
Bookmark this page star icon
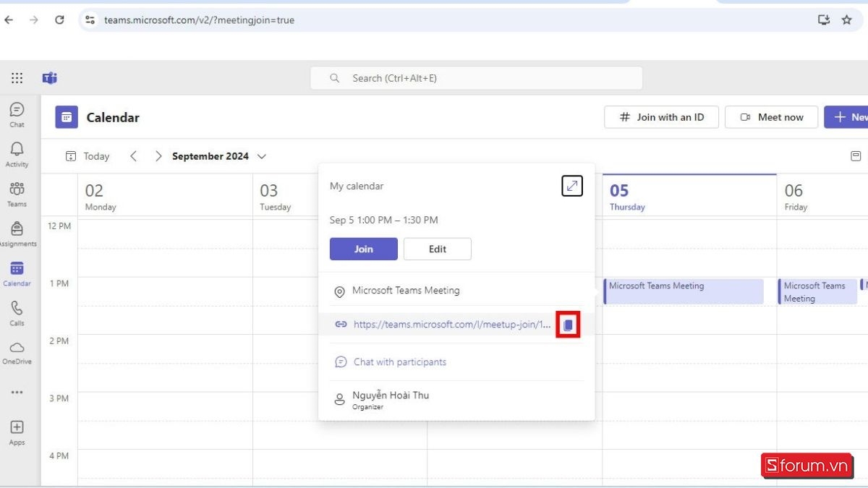847,20
